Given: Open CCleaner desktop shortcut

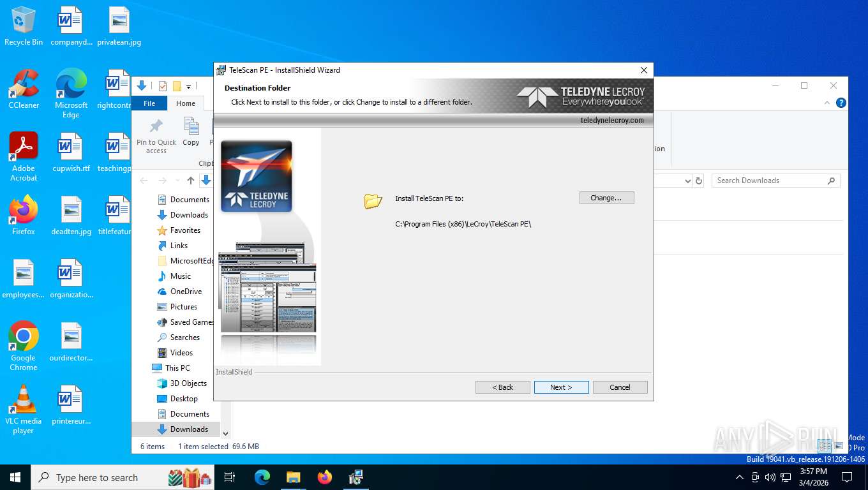Looking at the screenshot, I should click(x=24, y=89).
